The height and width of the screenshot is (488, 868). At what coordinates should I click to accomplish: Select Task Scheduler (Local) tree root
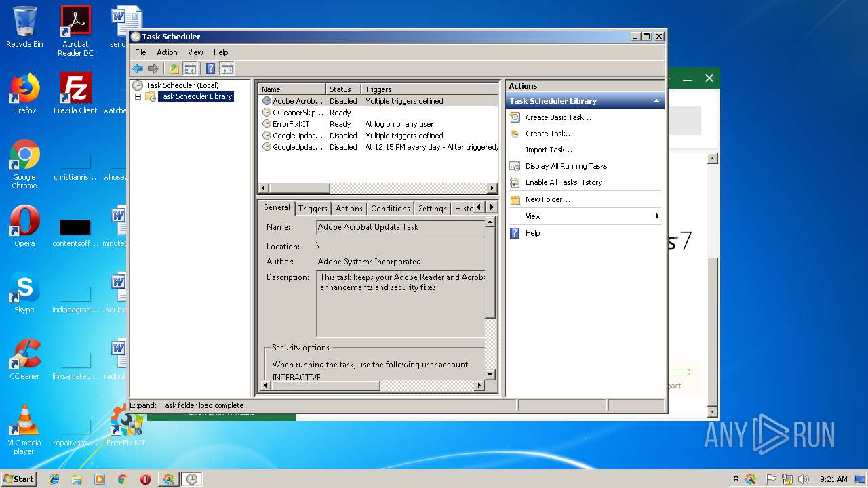tap(182, 85)
